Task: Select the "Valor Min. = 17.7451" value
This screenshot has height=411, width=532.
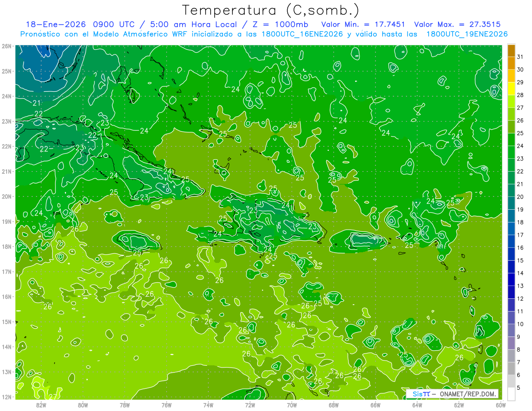Action: (x=363, y=24)
